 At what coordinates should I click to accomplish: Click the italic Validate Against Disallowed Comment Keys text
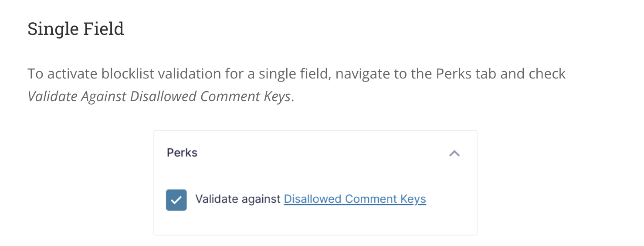click(x=159, y=96)
